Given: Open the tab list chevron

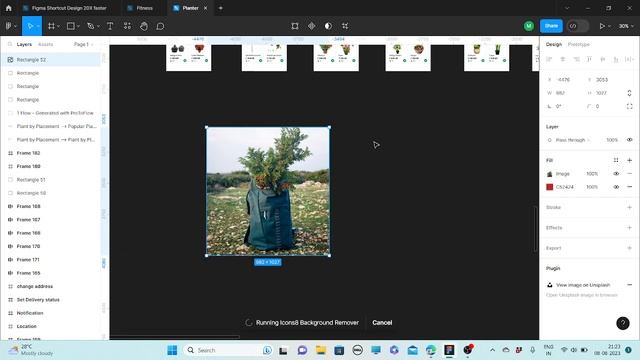Looking at the screenshot, I should 567,8.
